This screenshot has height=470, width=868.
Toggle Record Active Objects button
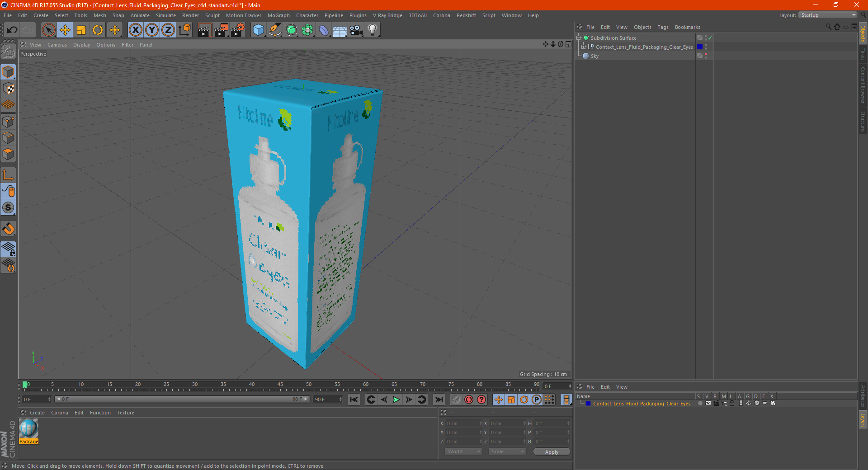[456, 399]
